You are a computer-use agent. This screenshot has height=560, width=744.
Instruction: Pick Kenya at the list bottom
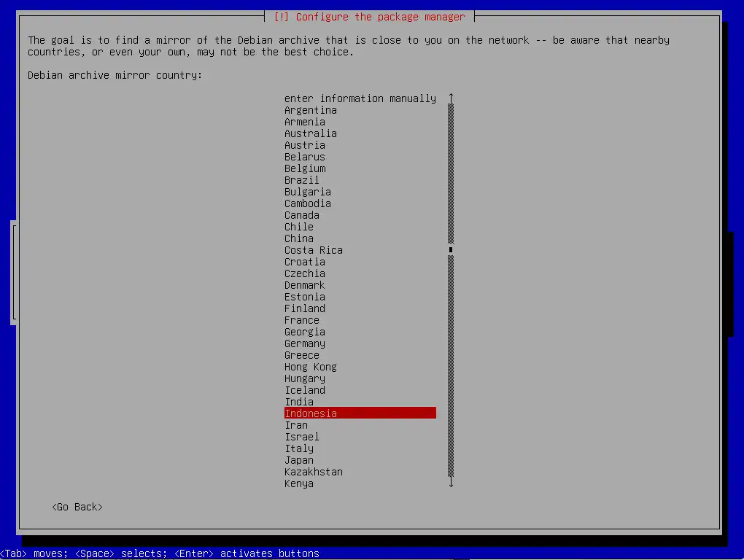click(x=299, y=483)
